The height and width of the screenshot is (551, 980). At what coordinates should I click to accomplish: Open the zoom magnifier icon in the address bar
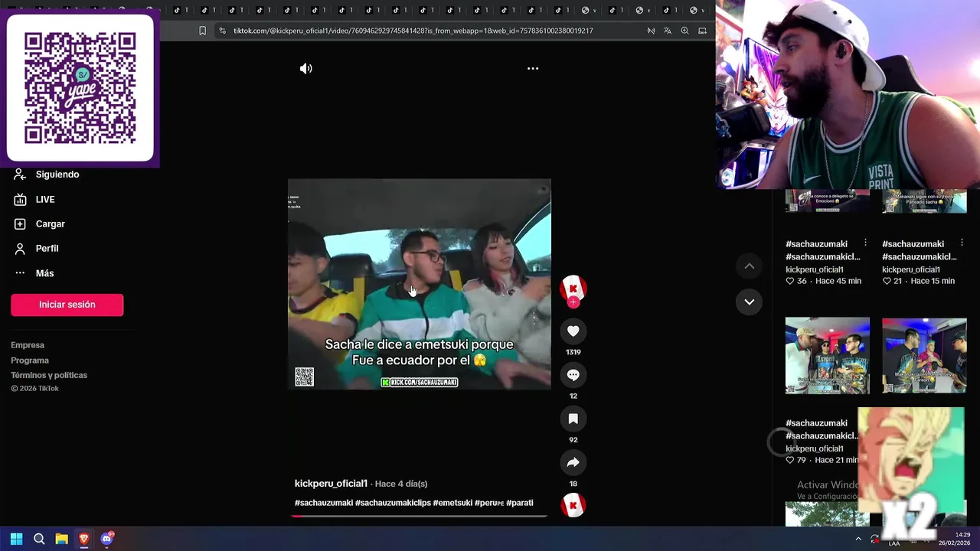684,31
